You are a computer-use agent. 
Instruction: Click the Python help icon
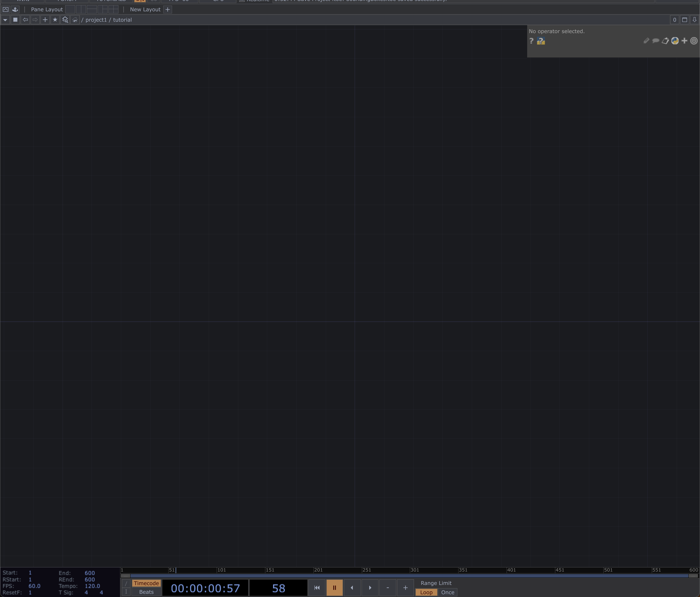541,41
